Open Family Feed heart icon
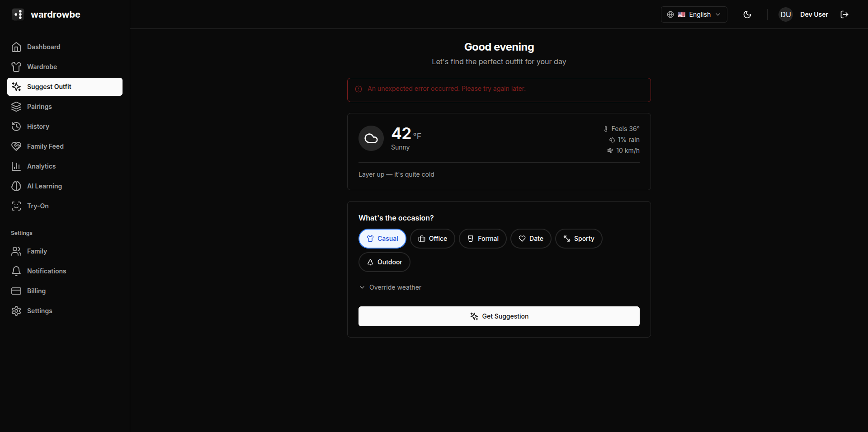The height and width of the screenshot is (432, 868). [16, 146]
